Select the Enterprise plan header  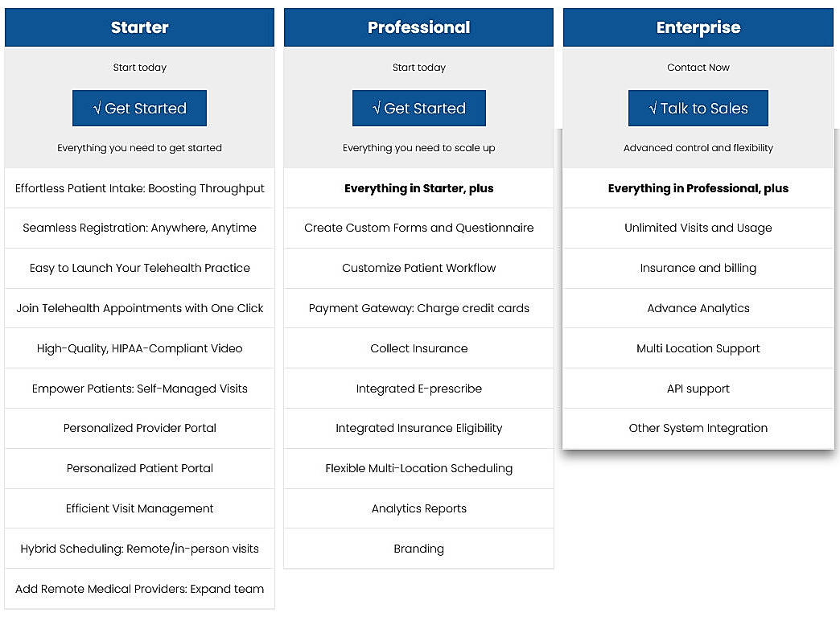[x=698, y=27]
